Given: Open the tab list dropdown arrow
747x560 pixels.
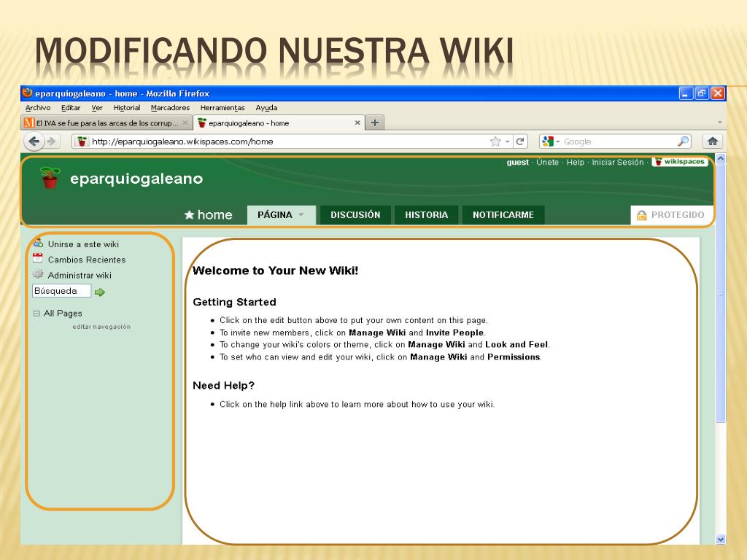Looking at the screenshot, I should (x=720, y=122).
